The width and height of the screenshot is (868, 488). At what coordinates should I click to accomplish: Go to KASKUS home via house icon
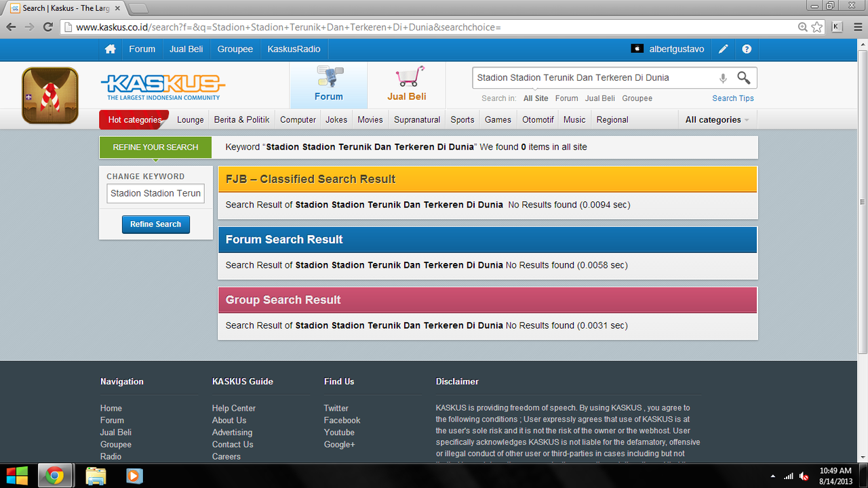(x=110, y=49)
